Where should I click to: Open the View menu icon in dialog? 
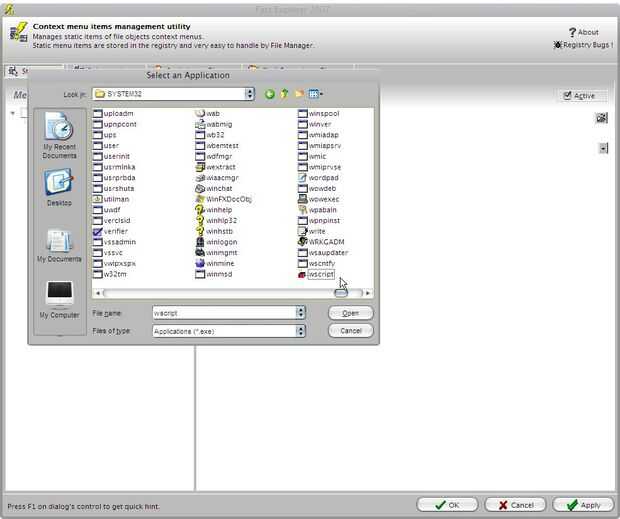tap(315, 94)
